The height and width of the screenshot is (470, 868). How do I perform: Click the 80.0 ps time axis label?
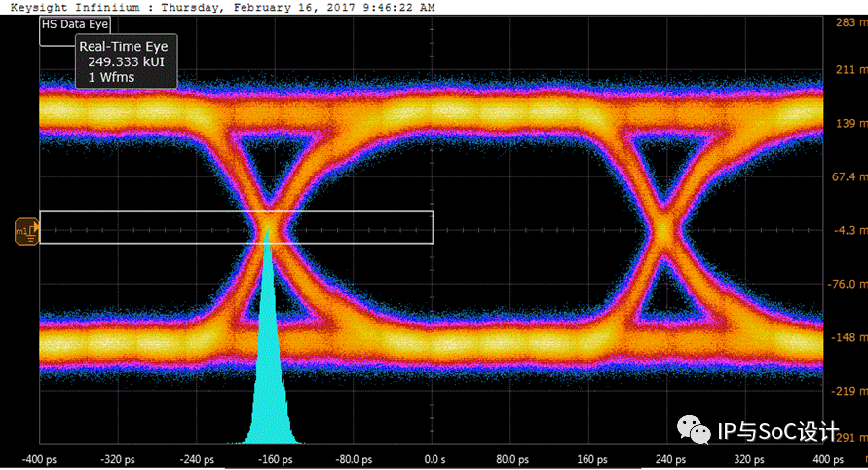tap(512, 459)
